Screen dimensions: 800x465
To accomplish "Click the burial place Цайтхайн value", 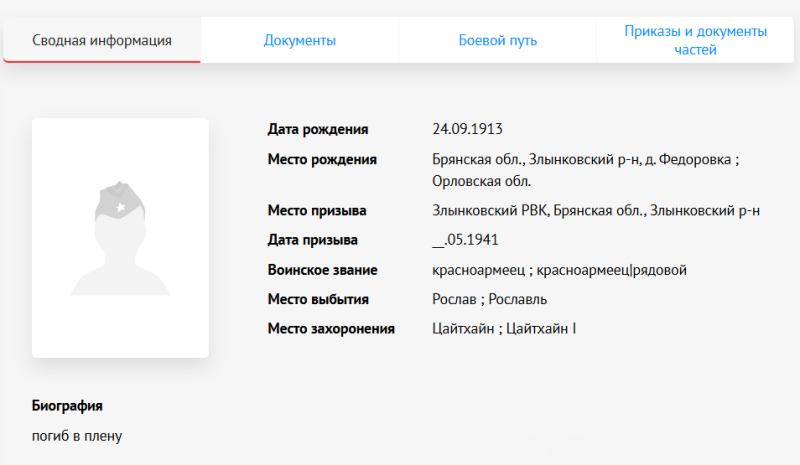I will (504, 328).
